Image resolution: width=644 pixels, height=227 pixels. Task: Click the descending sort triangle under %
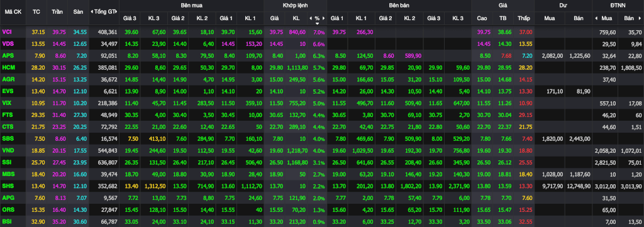click(x=317, y=23)
